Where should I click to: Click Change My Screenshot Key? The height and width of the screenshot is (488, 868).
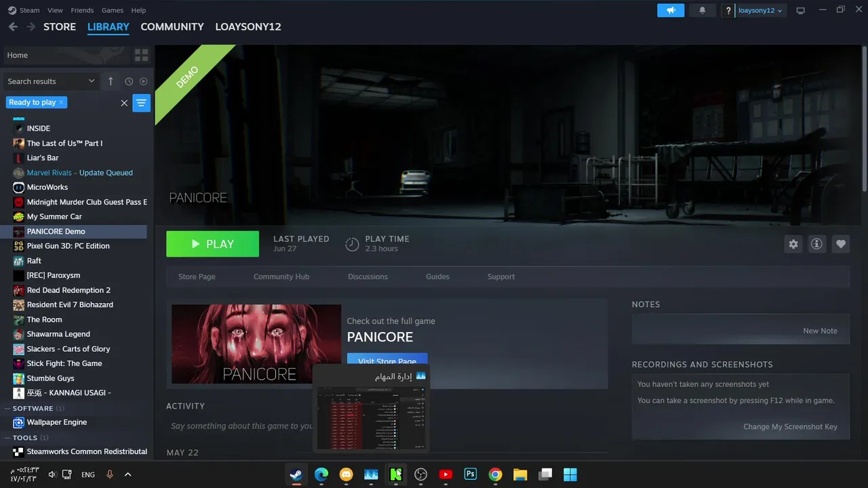(790, 426)
